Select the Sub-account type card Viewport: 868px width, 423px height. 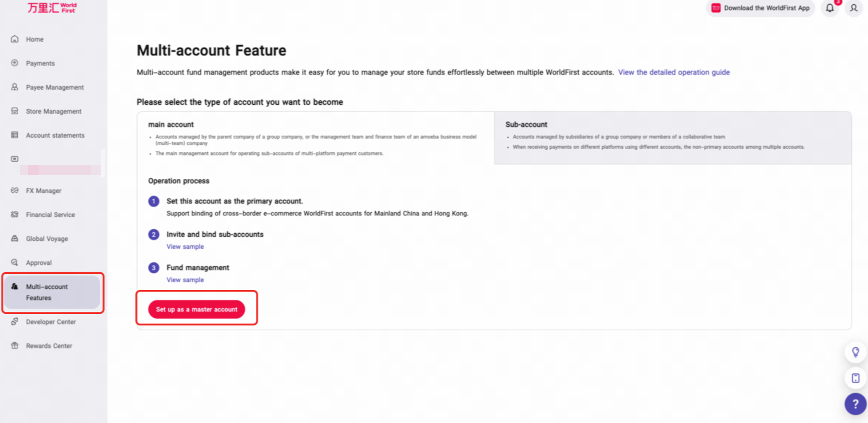tap(673, 138)
